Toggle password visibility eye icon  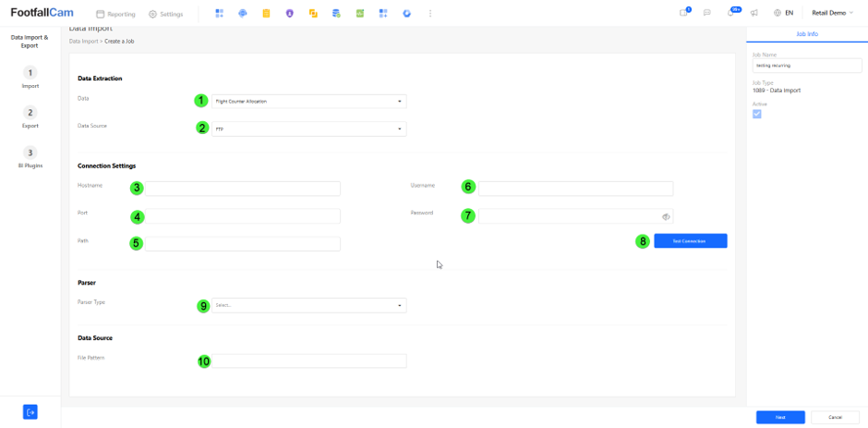(x=666, y=216)
